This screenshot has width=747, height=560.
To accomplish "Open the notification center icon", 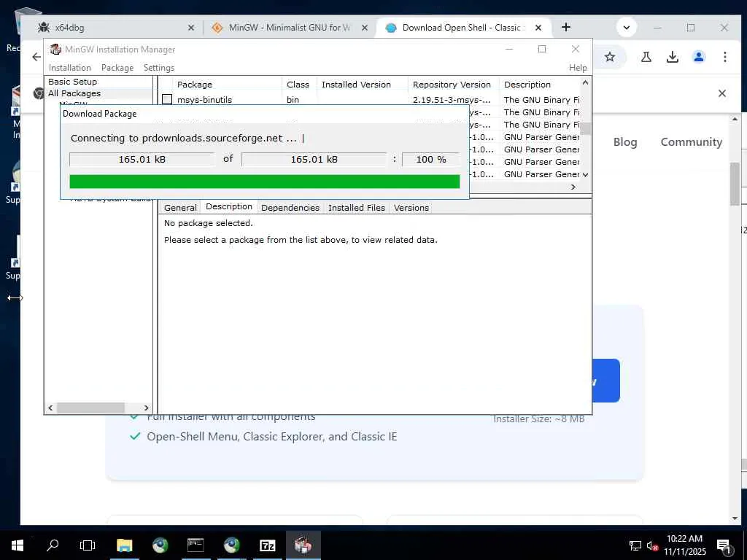I will tap(724, 545).
